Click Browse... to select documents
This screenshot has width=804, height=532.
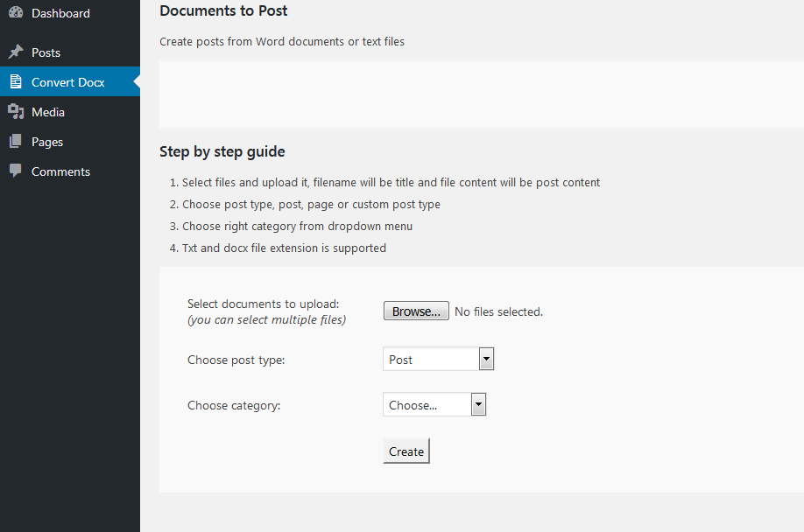pos(416,311)
